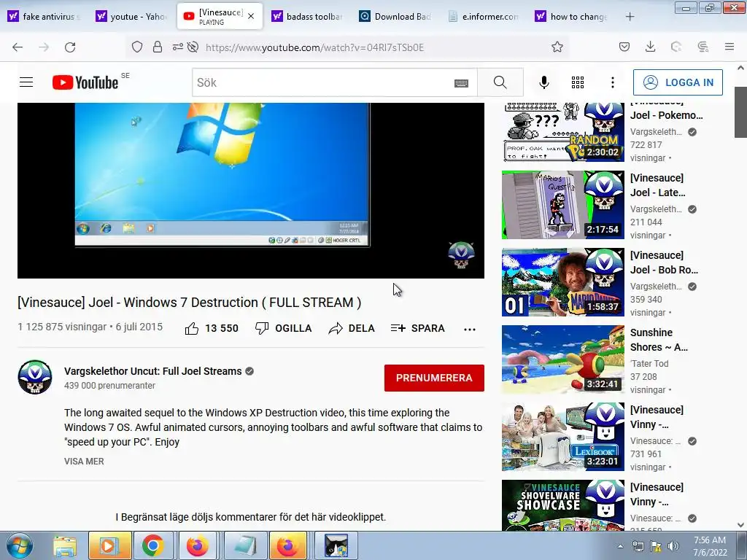The width and height of the screenshot is (747, 560).
Task: Click the autoplay blocked icon in the address bar
Action: pos(193,47)
